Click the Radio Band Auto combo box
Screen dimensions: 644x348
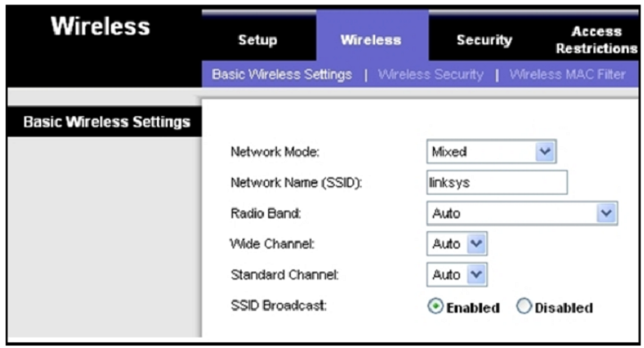(x=522, y=213)
